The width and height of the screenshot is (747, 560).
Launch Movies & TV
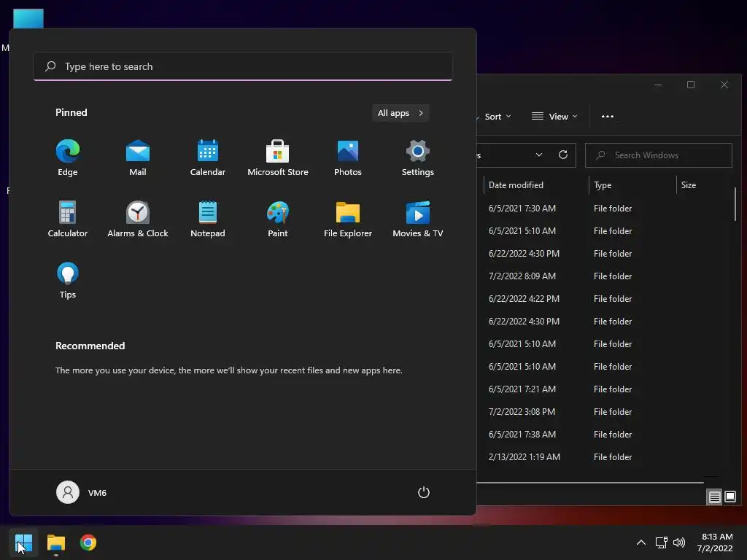[418, 219]
